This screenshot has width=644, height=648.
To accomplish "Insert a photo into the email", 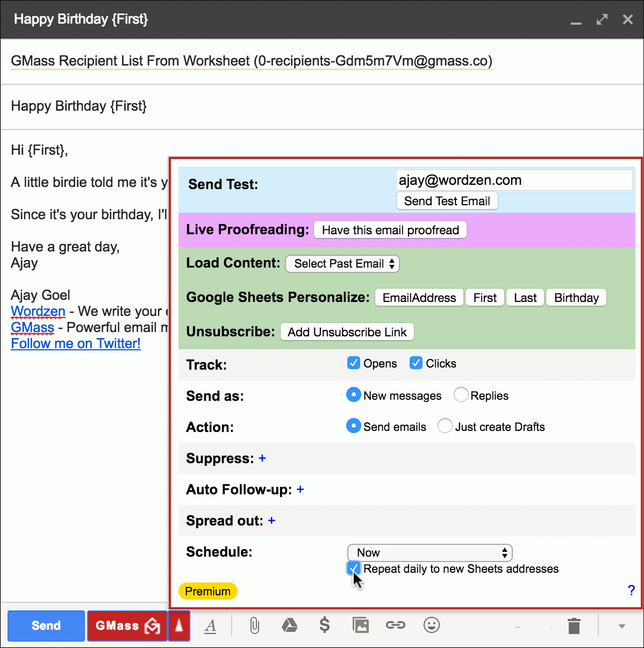I will (x=360, y=625).
